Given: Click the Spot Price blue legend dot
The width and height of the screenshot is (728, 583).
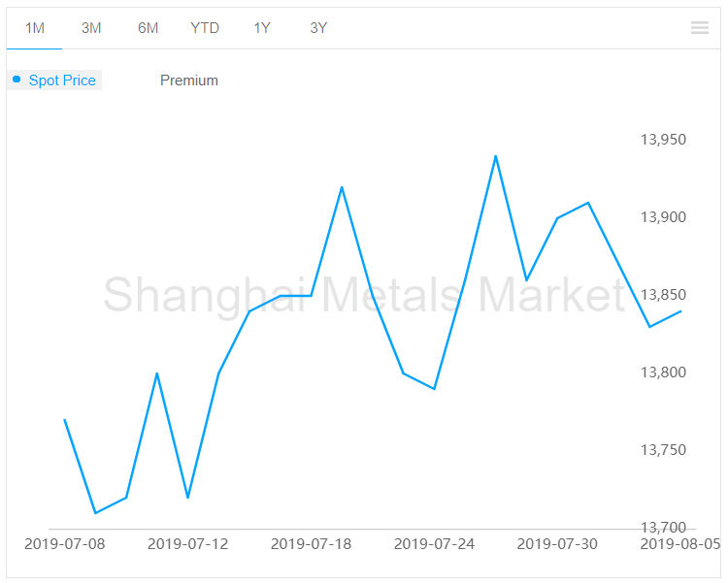Looking at the screenshot, I should [x=17, y=80].
